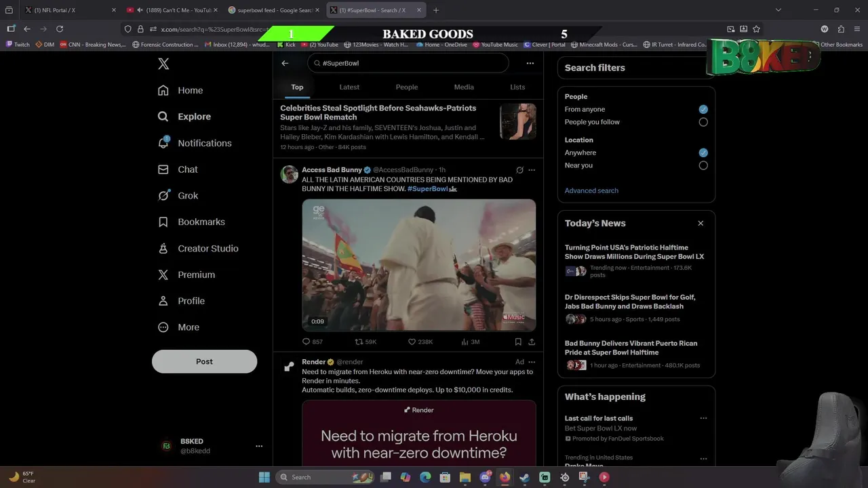This screenshot has height=488, width=868.
Task: Switch to superbowl feed Google Search tab
Action: click(274, 10)
